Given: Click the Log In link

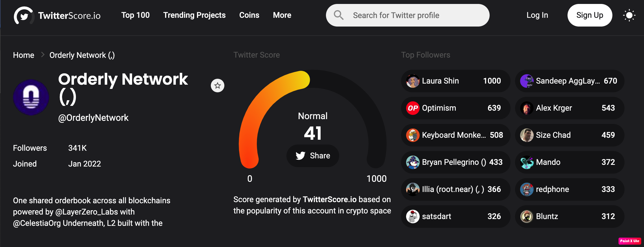Looking at the screenshot, I should [537, 15].
